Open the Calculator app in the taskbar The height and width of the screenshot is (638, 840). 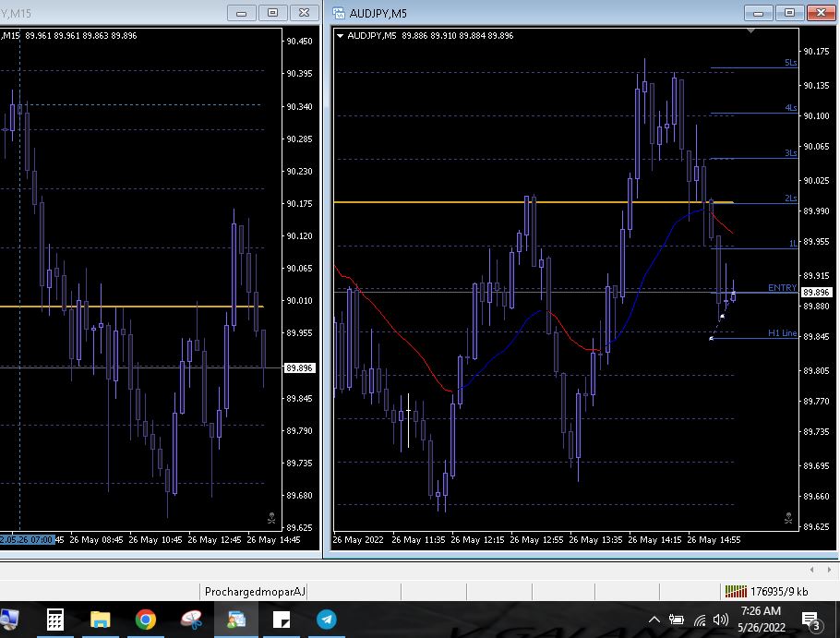tap(54, 620)
